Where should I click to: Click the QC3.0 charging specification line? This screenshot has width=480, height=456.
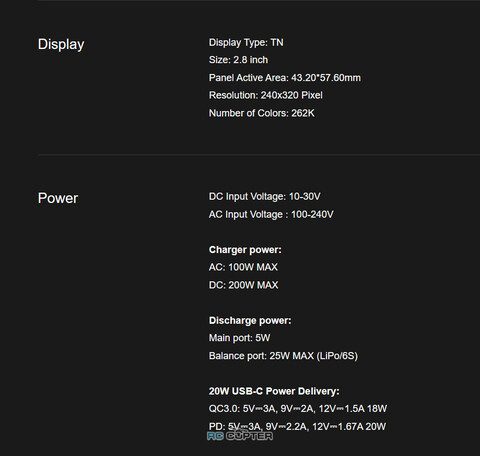(x=298, y=409)
